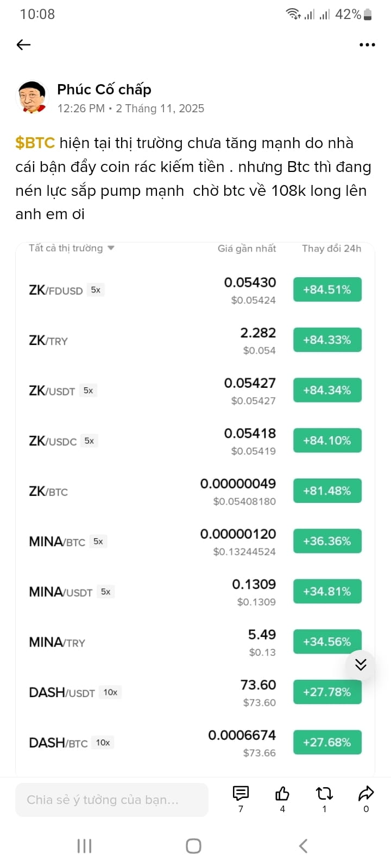Tap the +84.51% change badge for ZK/FDUSD
This screenshot has width=391, height=868.
click(x=327, y=290)
